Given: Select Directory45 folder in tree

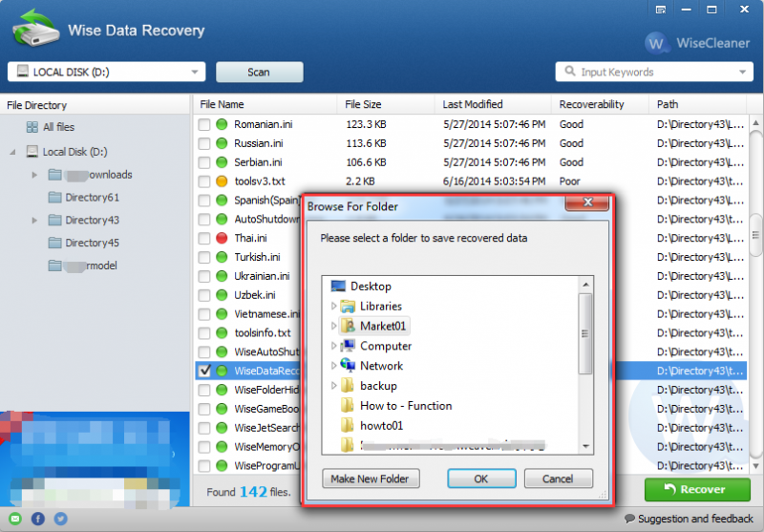Looking at the screenshot, I should tap(83, 243).
